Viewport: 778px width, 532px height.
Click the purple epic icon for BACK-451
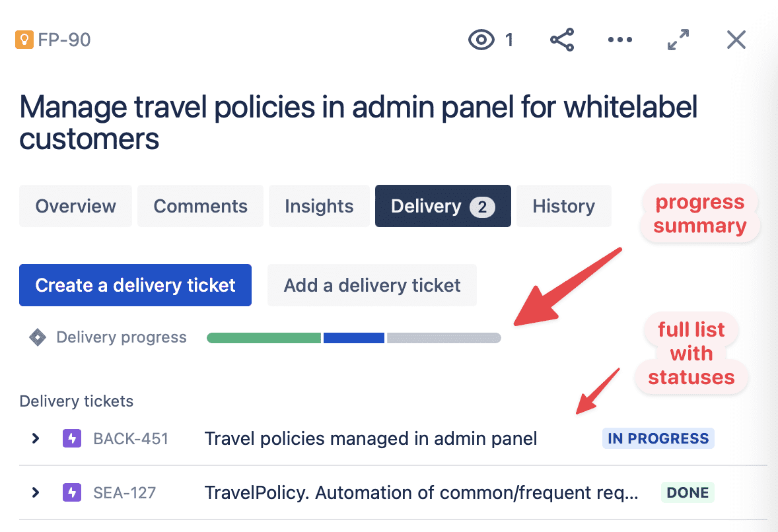pos(72,438)
